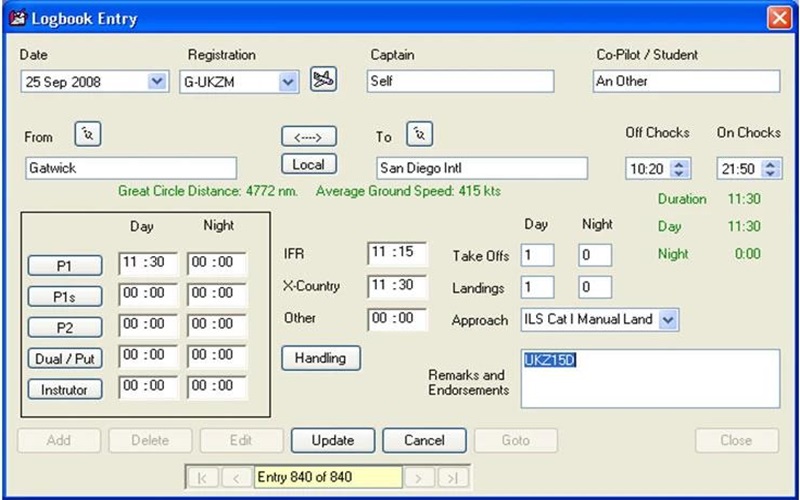Go to the previous entry with the < button
Screen dimensions: 800x500
pos(236,478)
